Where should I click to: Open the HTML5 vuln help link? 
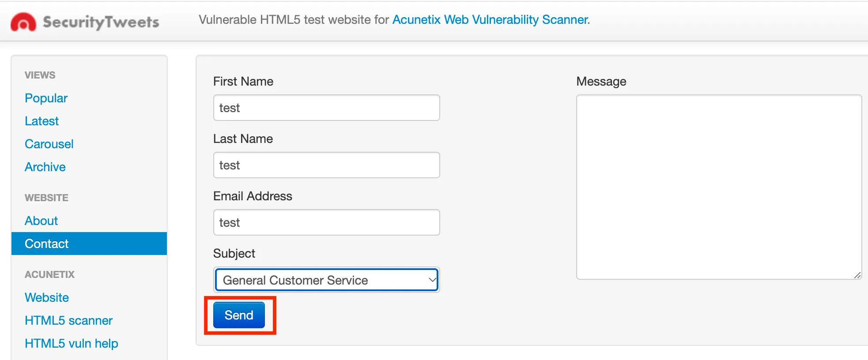click(x=72, y=343)
